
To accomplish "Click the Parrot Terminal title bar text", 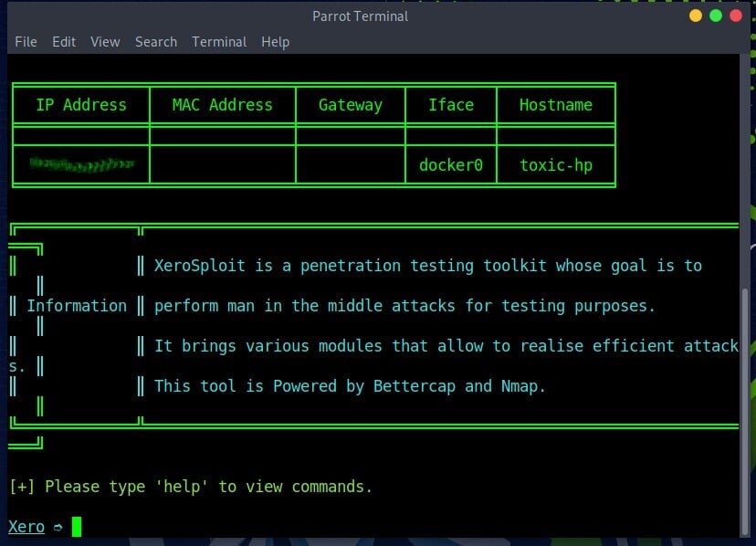I will coord(360,16).
